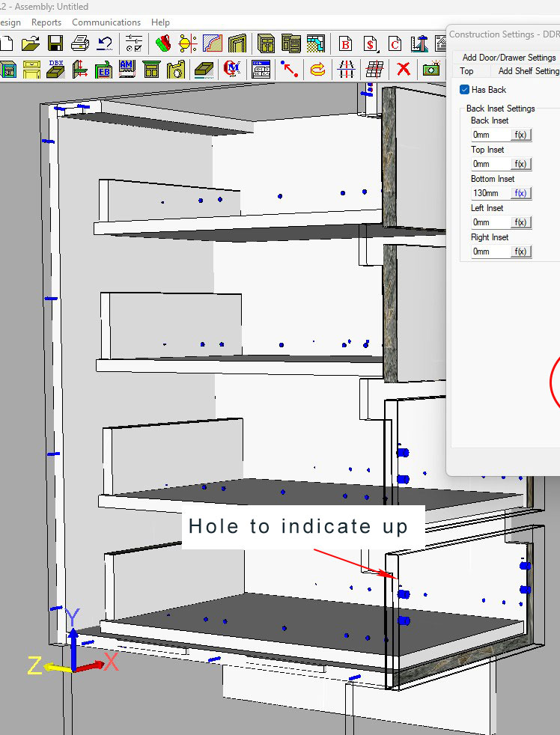
Task: Click the dollar sign pricing icon
Action: [x=370, y=43]
